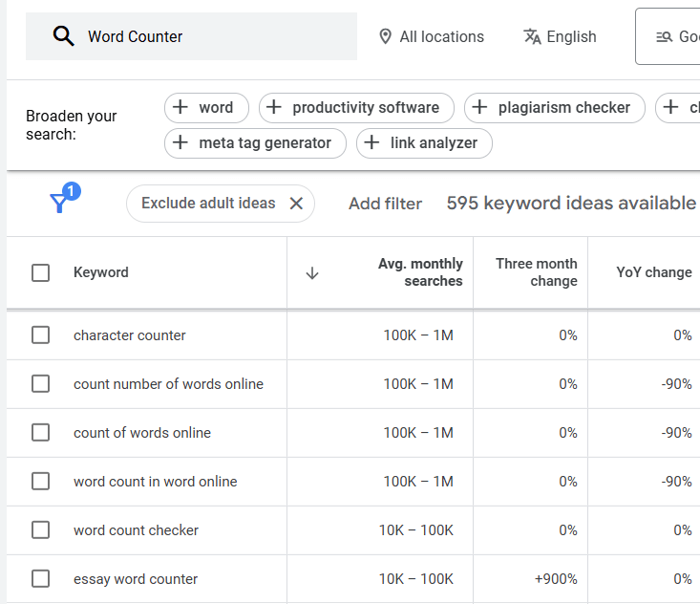700x604 pixels.
Task: Add 'plagiarism checker' to broaden search
Action: click(555, 108)
